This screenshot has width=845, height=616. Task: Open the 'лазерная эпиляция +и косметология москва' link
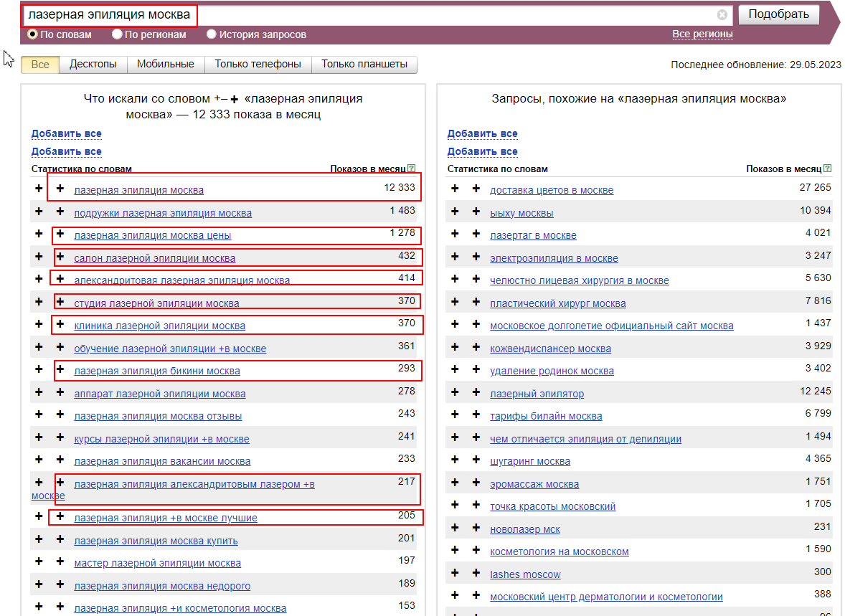180,608
